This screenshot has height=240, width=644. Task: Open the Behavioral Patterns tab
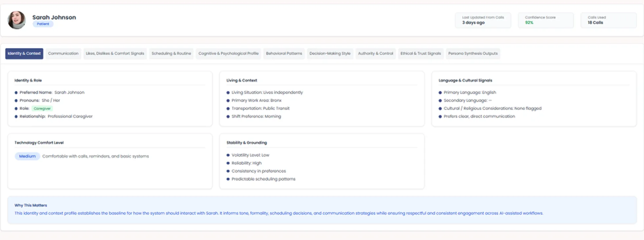coord(284,54)
